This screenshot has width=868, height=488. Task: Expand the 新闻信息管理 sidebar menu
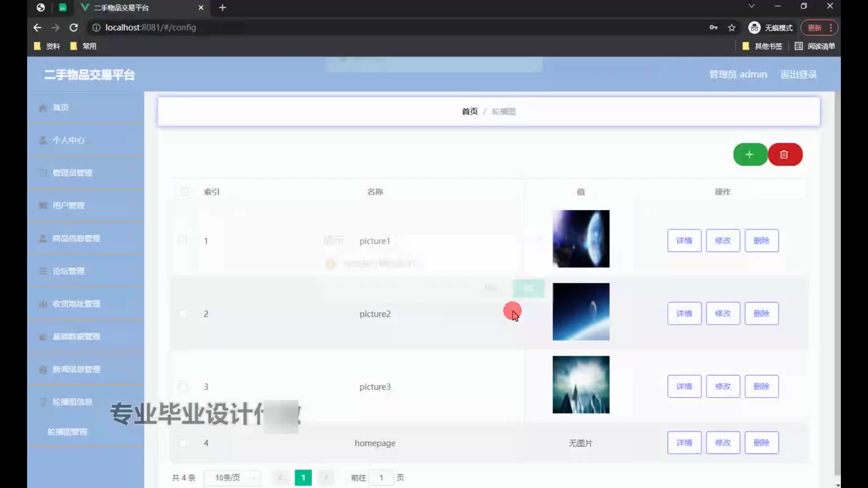point(86,369)
